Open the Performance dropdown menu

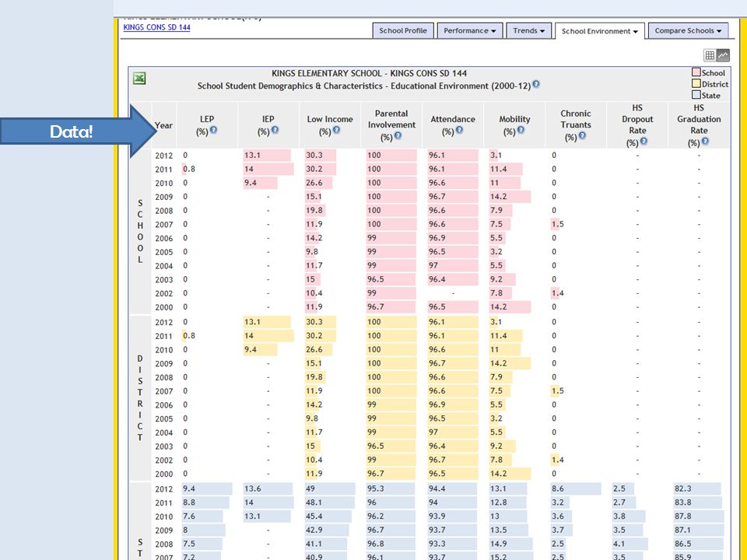(x=470, y=30)
